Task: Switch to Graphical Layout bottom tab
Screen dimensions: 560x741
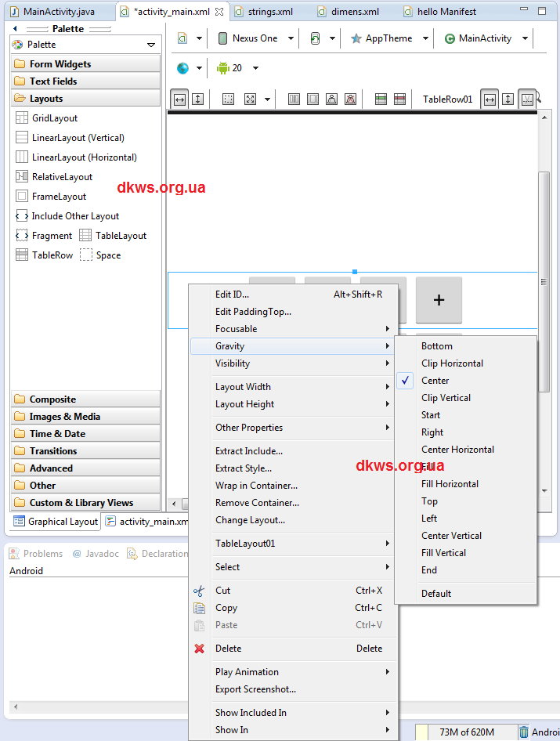Action: click(56, 521)
